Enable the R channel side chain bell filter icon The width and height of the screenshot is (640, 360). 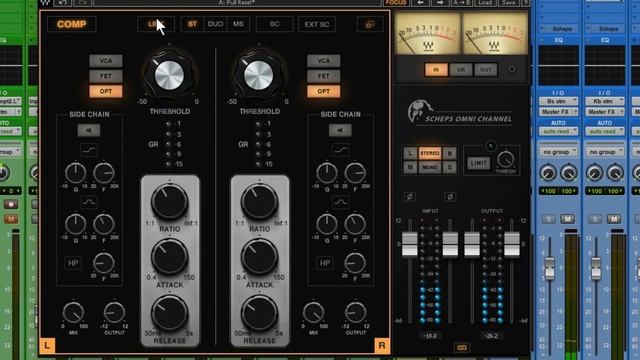point(340,202)
